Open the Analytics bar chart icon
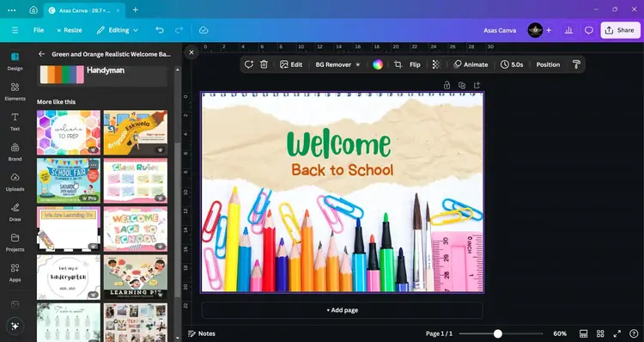 pyautogui.click(x=568, y=30)
